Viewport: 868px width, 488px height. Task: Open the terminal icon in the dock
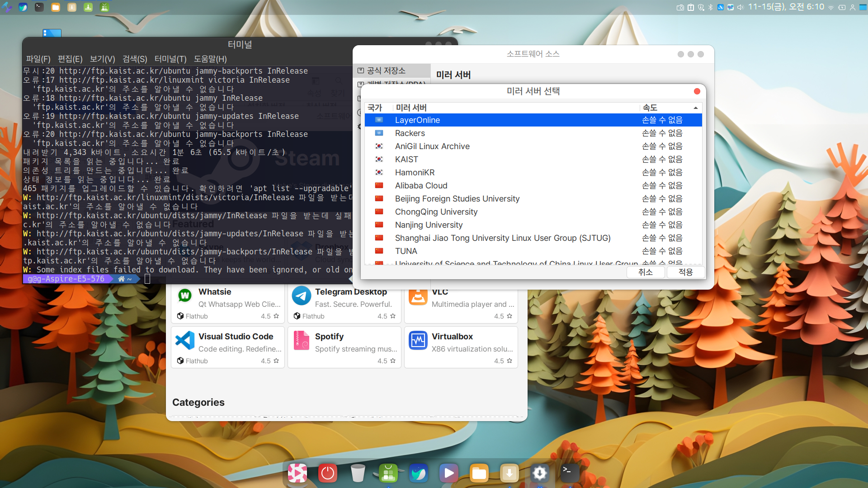point(569,473)
